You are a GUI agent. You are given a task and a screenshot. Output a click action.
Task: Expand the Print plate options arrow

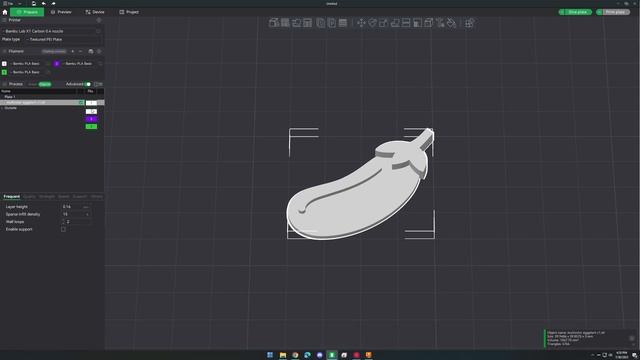[x=599, y=12]
